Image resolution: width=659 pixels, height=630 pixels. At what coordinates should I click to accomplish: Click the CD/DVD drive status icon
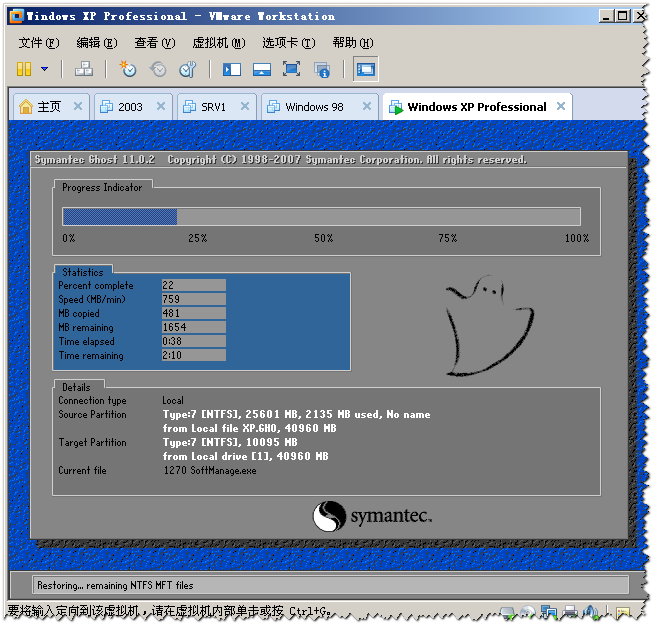526,612
